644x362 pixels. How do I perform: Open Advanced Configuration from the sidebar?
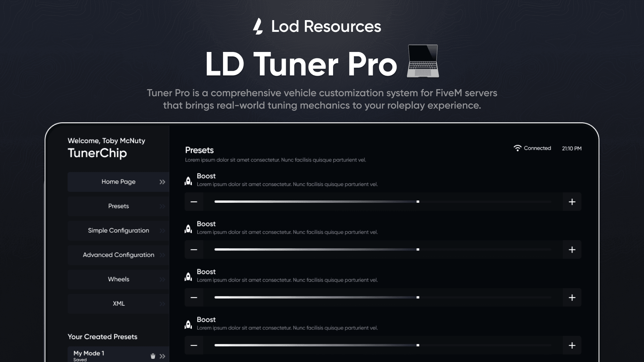click(118, 255)
